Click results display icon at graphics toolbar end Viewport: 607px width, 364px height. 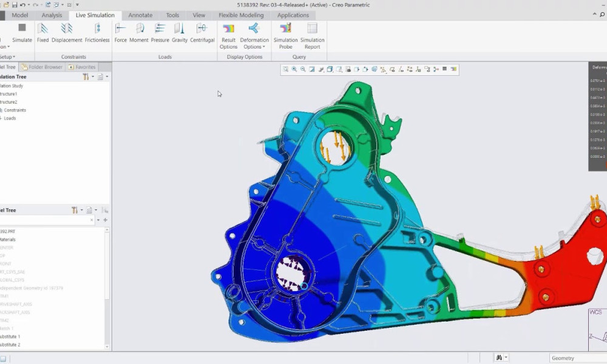tap(453, 69)
